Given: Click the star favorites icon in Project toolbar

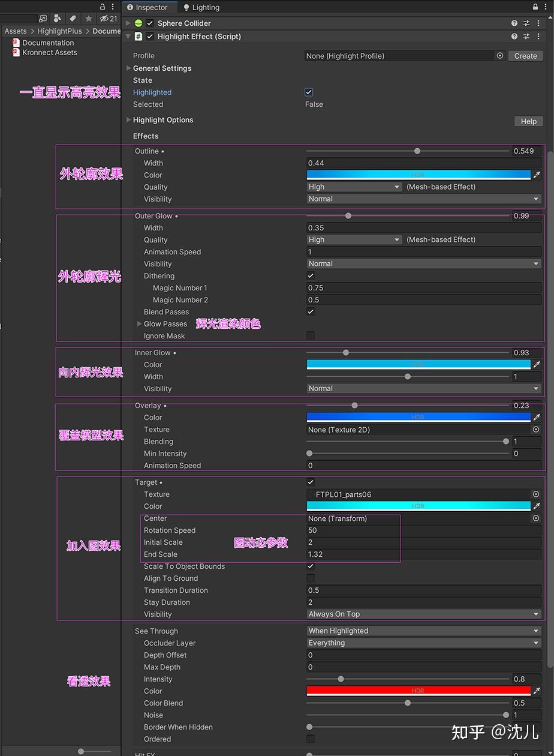Looking at the screenshot, I should tap(89, 19).
